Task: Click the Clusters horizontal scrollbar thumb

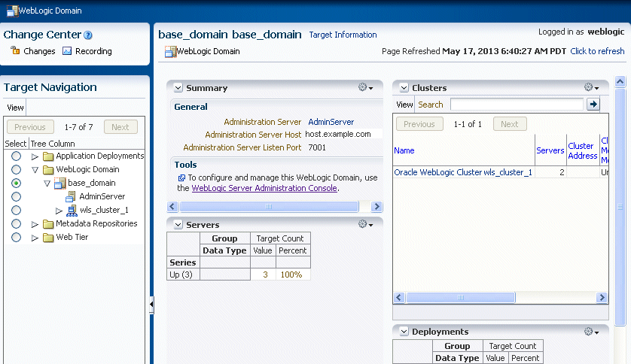Action: 461,297
